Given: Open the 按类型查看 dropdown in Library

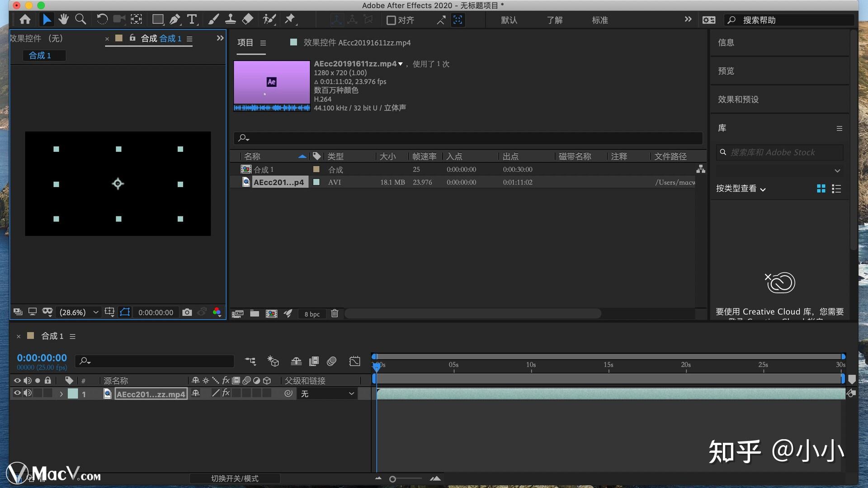Looking at the screenshot, I should pyautogui.click(x=741, y=189).
